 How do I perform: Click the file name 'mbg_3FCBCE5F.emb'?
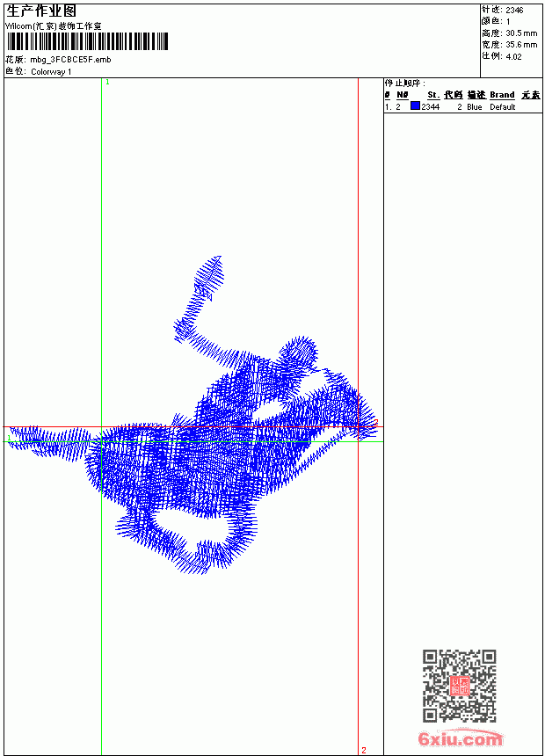pos(70,60)
